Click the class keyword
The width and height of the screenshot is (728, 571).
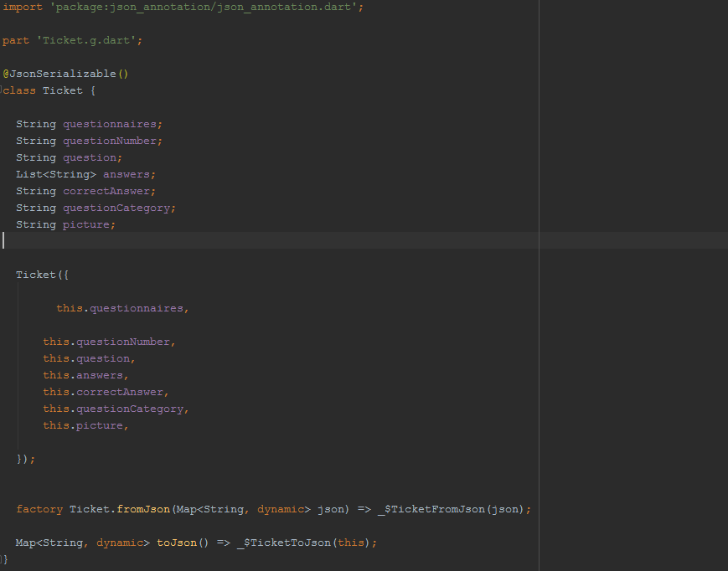19,90
